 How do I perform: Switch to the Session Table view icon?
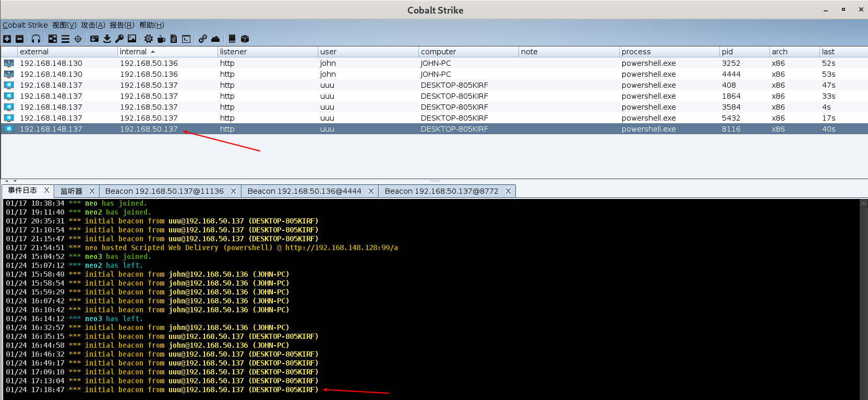(65, 39)
